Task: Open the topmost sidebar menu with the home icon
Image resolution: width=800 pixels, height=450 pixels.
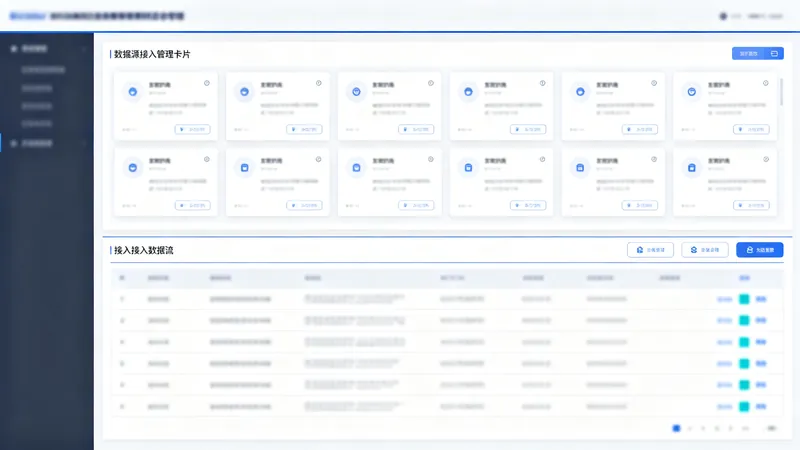Action: (46, 48)
